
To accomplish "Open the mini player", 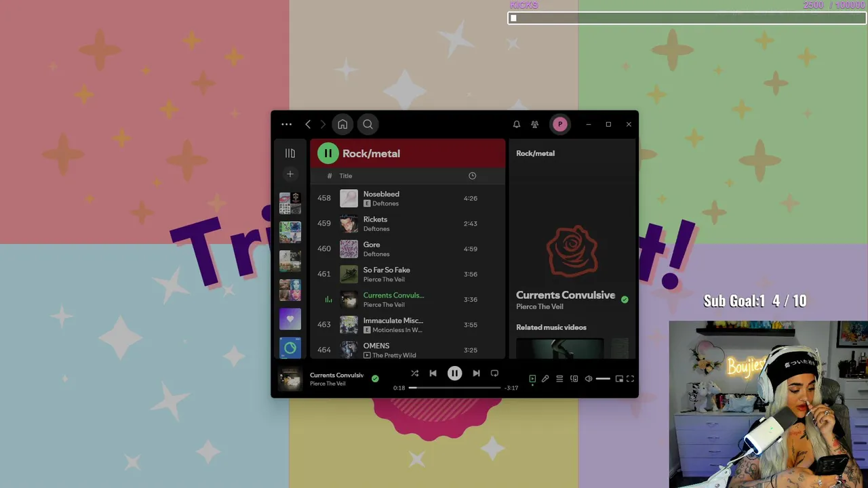I will pyautogui.click(x=619, y=379).
